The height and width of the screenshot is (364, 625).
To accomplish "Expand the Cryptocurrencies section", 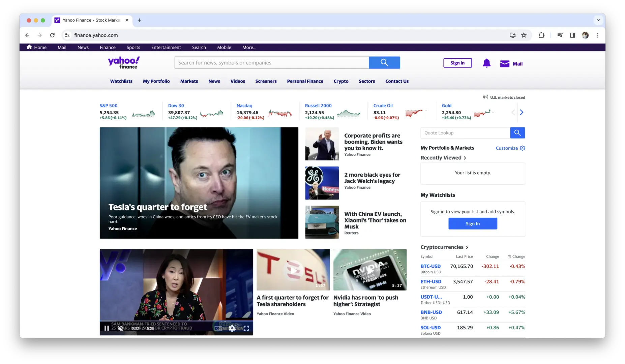I will [x=444, y=247].
